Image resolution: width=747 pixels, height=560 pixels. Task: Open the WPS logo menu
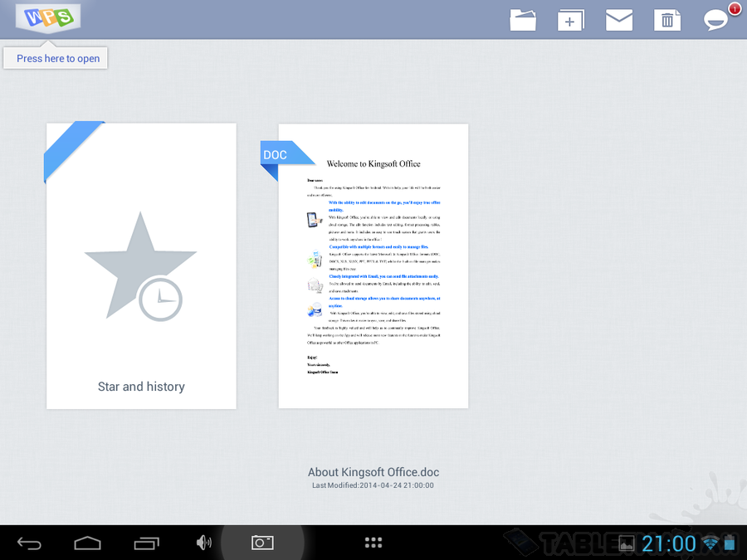click(x=48, y=18)
